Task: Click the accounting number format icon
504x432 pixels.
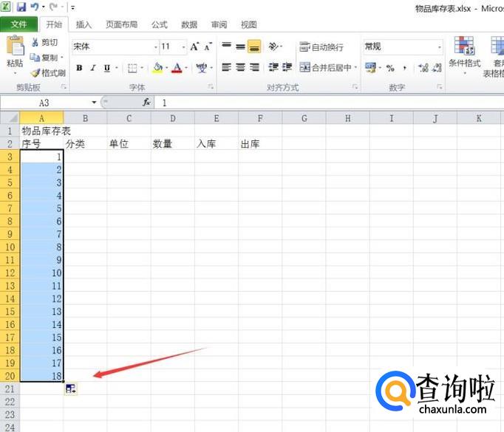Action: point(370,68)
